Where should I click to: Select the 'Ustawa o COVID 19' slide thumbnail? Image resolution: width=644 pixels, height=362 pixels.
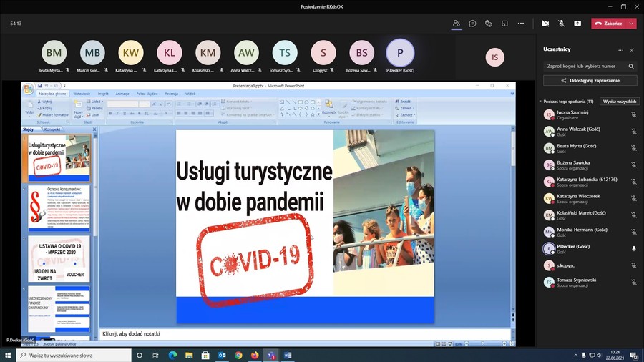coord(59,260)
